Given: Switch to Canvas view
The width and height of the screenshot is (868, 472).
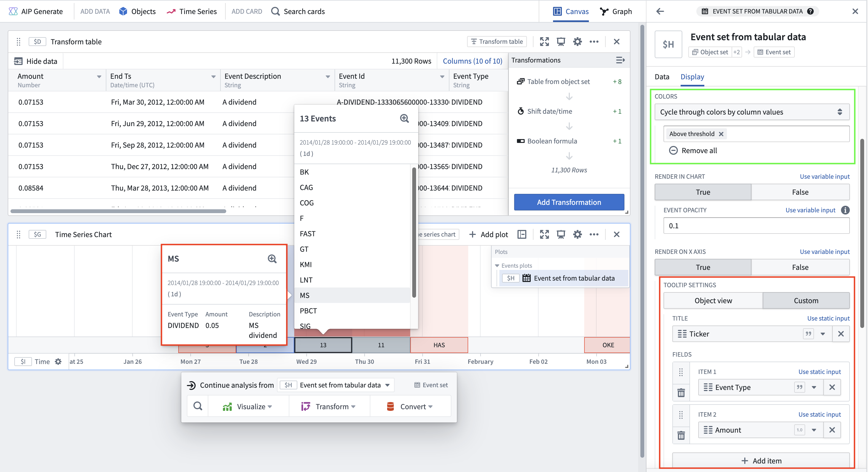Looking at the screenshot, I should coord(571,12).
